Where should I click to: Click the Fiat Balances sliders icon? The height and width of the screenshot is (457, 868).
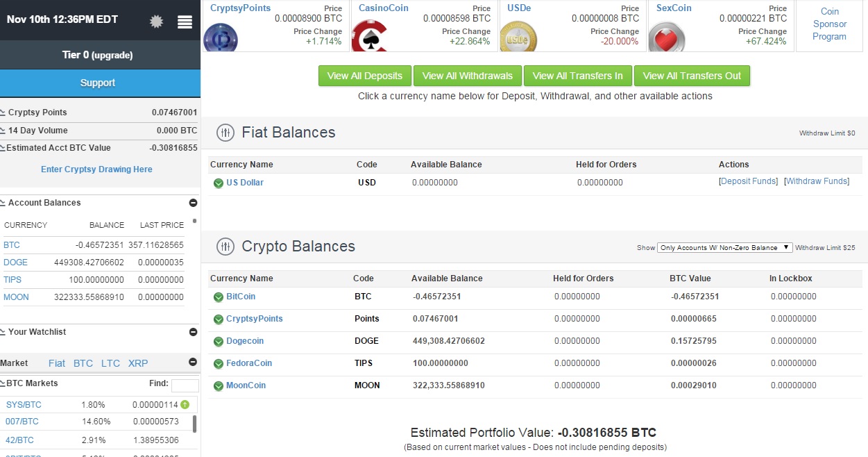(x=225, y=133)
